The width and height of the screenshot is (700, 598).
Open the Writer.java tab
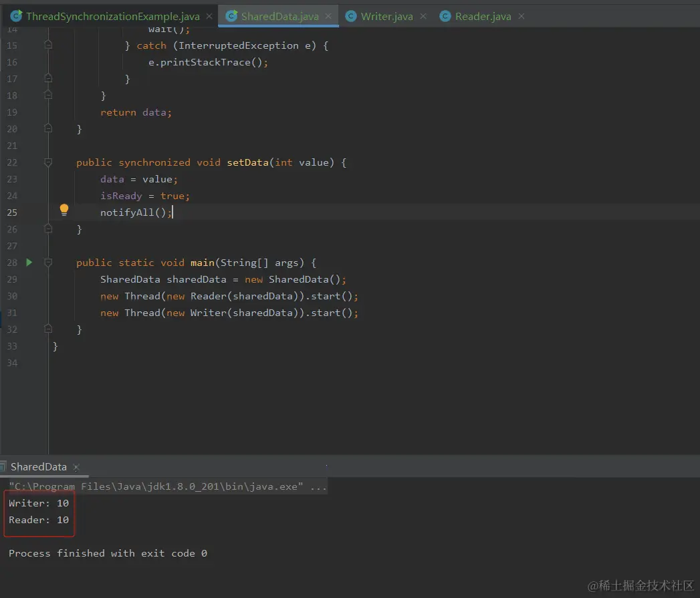tap(386, 17)
